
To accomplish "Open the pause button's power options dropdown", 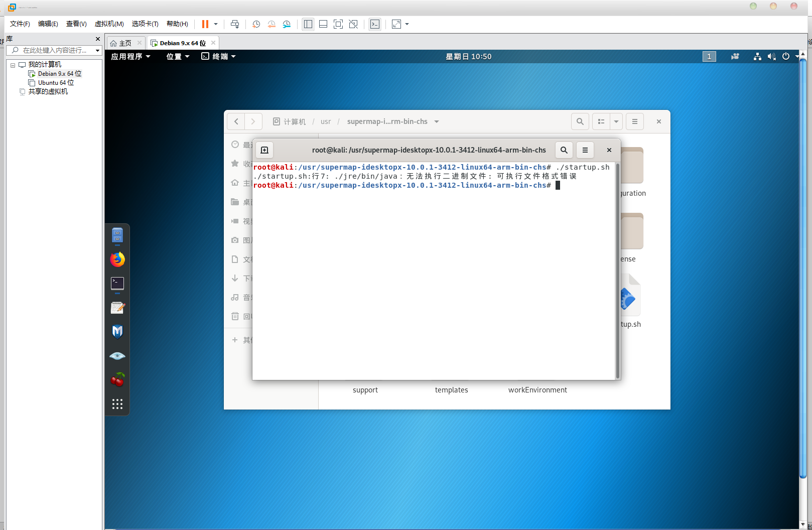I will coord(216,24).
